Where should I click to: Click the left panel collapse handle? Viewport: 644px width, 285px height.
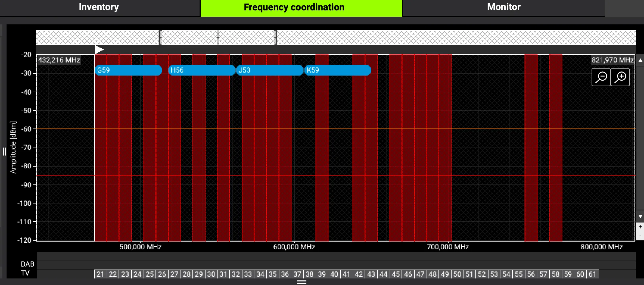point(4,152)
